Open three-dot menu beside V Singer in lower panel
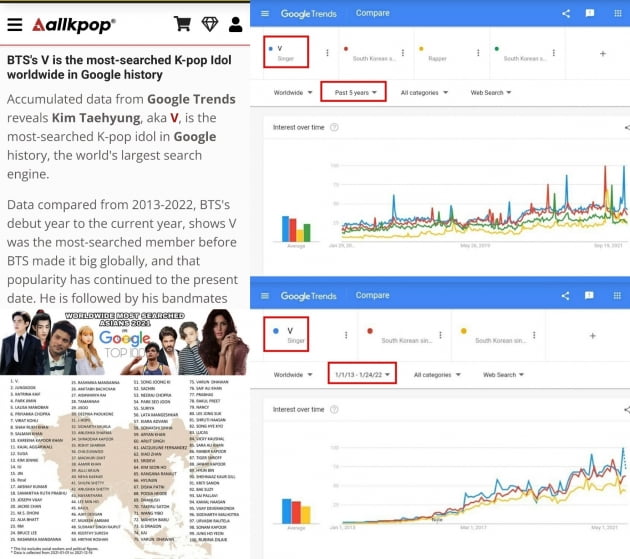Viewport: 630px width, 559px height. (x=346, y=335)
